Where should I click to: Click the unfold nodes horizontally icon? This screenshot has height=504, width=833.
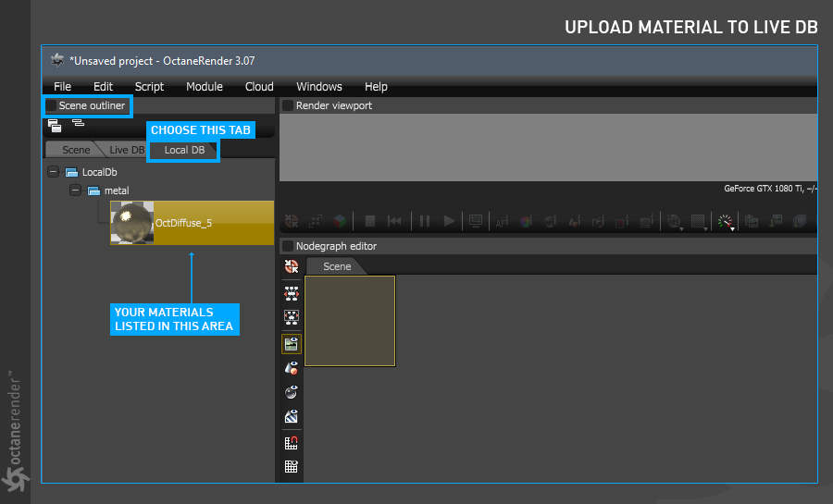pyautogui.click(x=292, y=293)
